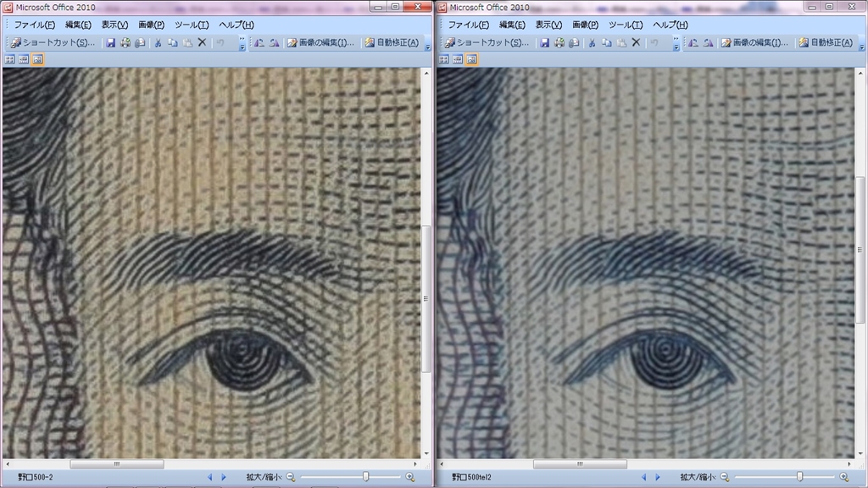Click 画像の編集(I)... button in right window
This screenshot has width=868, height=488.
[754, 42]
